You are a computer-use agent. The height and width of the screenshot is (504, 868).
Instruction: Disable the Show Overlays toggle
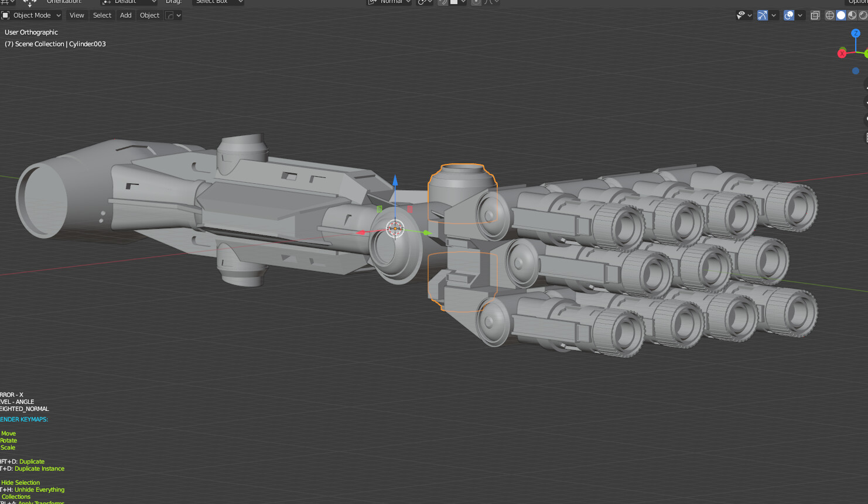tap(788, 15)
